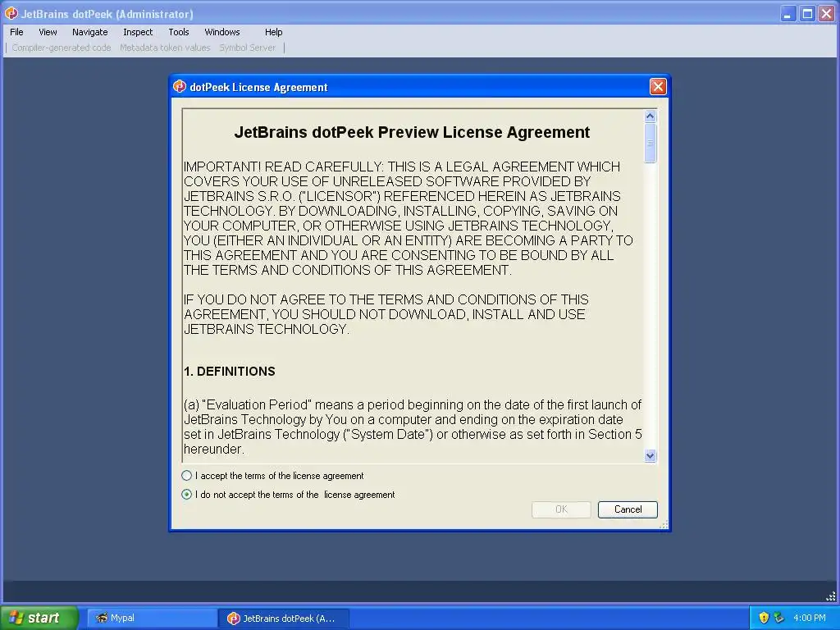840x630 pixels.
Task: Click the '1. DEFINITIONS' heading text
Action: (230, 372)
